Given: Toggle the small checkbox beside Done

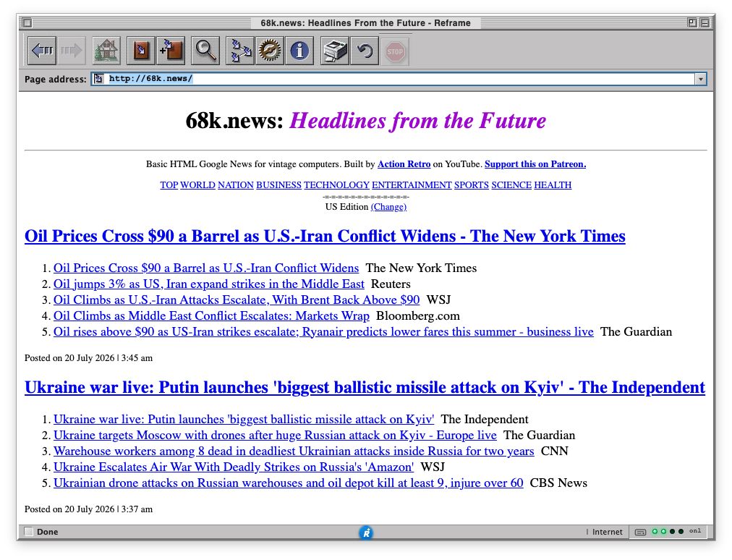Looking at the screenshot, I should 28,532.
